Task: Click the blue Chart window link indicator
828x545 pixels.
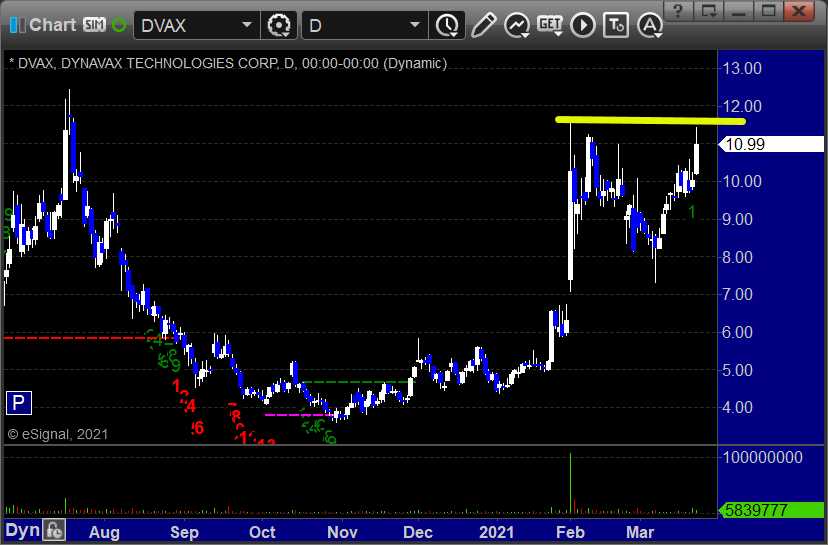Action: pos(17,25)
